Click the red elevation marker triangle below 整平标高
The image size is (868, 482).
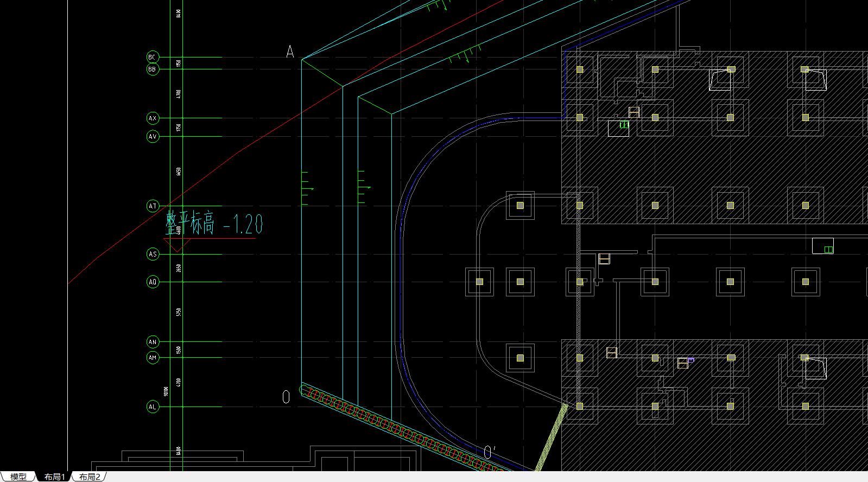176,245
